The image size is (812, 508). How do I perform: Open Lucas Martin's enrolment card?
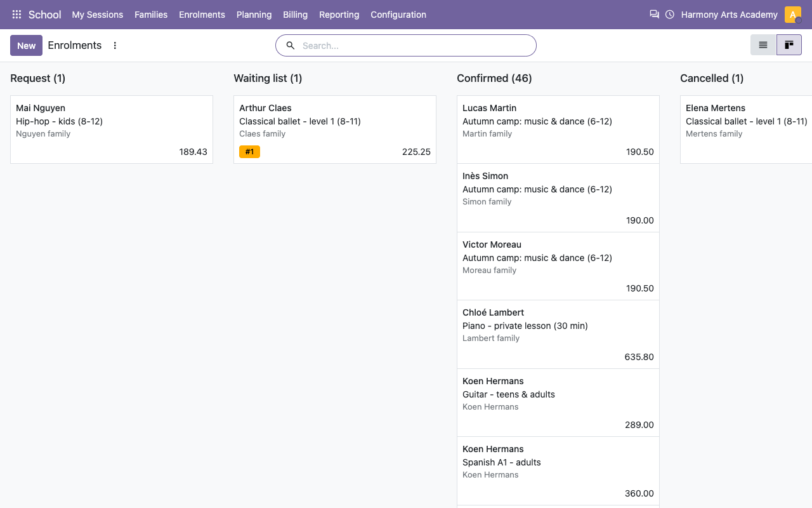pyautogui.click(x=558, y=130)
